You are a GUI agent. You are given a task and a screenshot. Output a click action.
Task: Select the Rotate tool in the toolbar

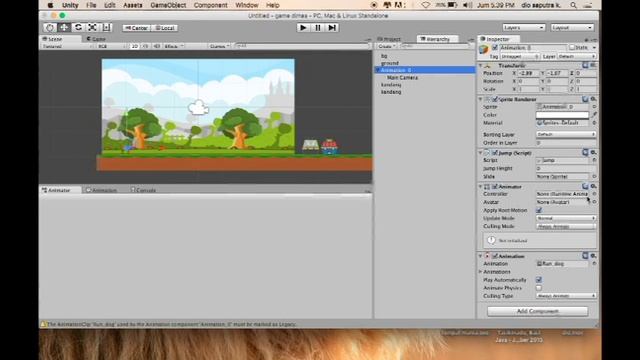coord(78,27)
